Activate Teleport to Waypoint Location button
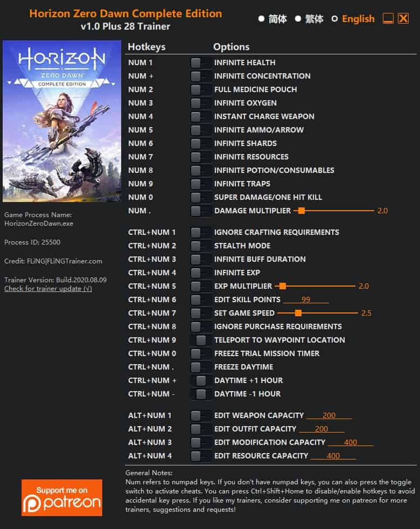The image size is (420, 529). (200, 340)
